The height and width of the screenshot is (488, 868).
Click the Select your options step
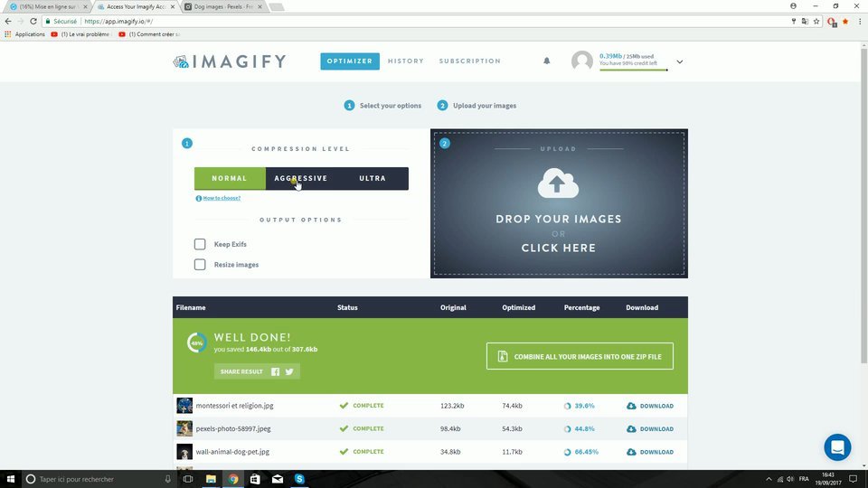[x=382, y=106]
